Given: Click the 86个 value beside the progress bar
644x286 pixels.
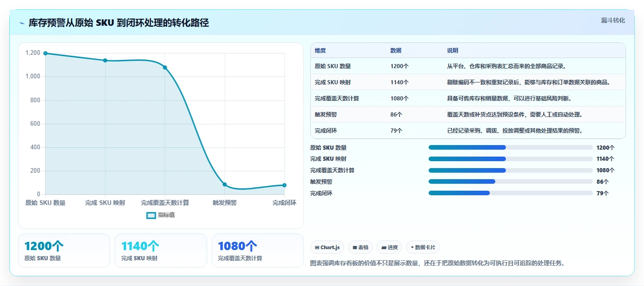Looking at the screenshot, I should click(x=603, y=182).
